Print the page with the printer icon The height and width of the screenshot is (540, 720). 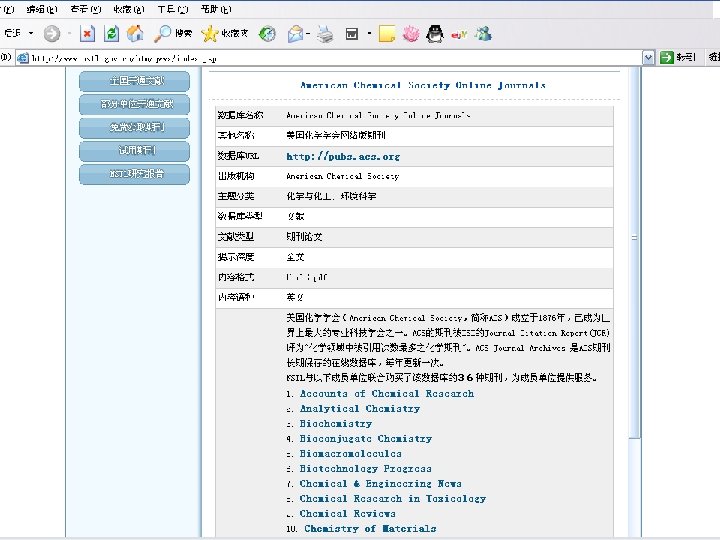[x=326, y=34]
